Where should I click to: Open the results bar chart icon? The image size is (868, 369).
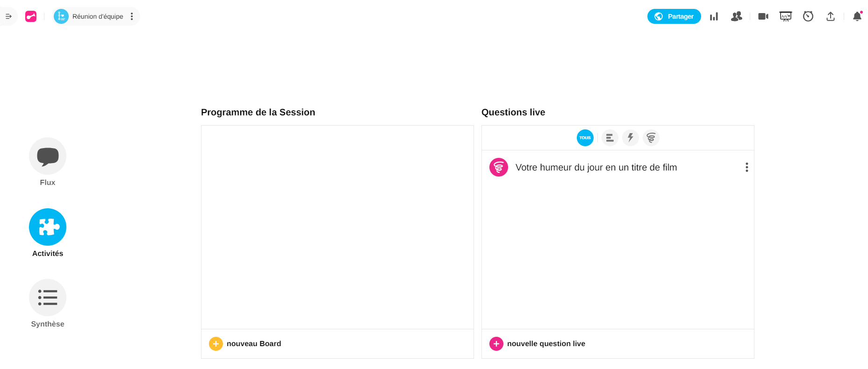[x=714, y=17]
